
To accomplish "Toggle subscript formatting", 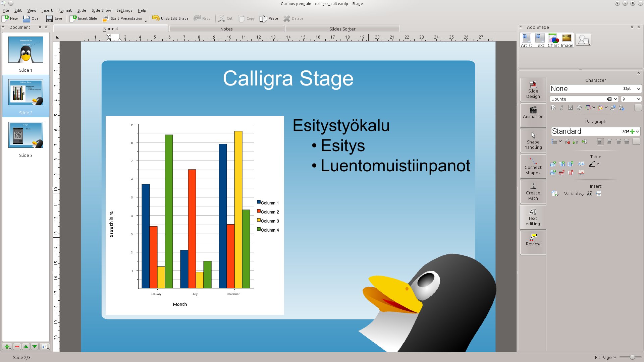I will [622, 108].
